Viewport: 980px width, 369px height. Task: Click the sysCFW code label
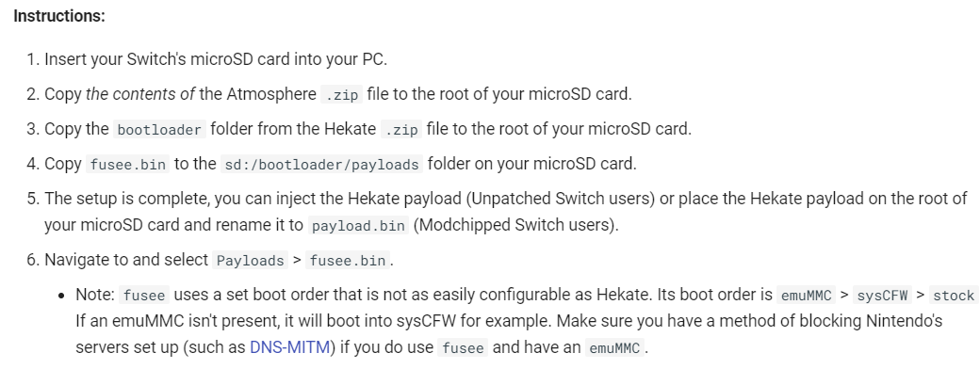[882, 296]
